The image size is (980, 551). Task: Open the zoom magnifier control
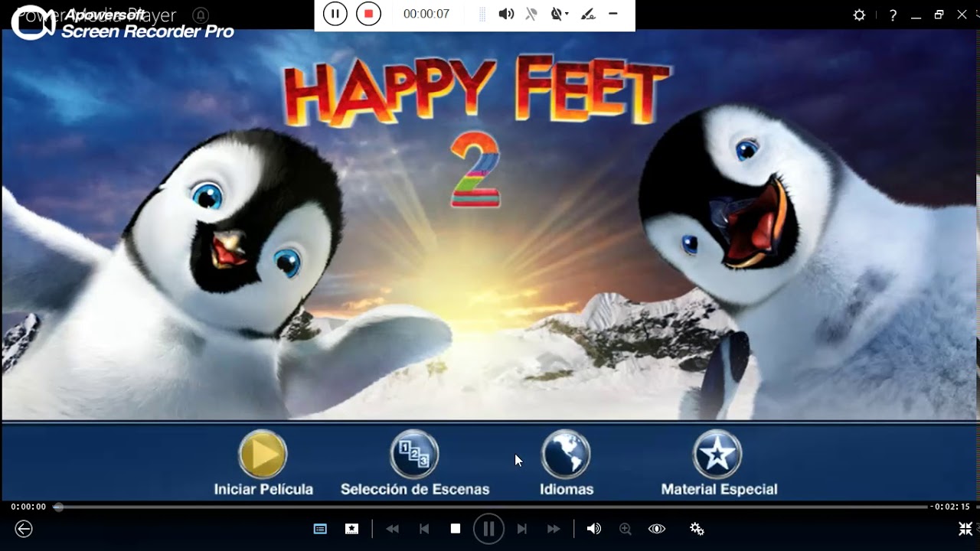tap(626, 529)
